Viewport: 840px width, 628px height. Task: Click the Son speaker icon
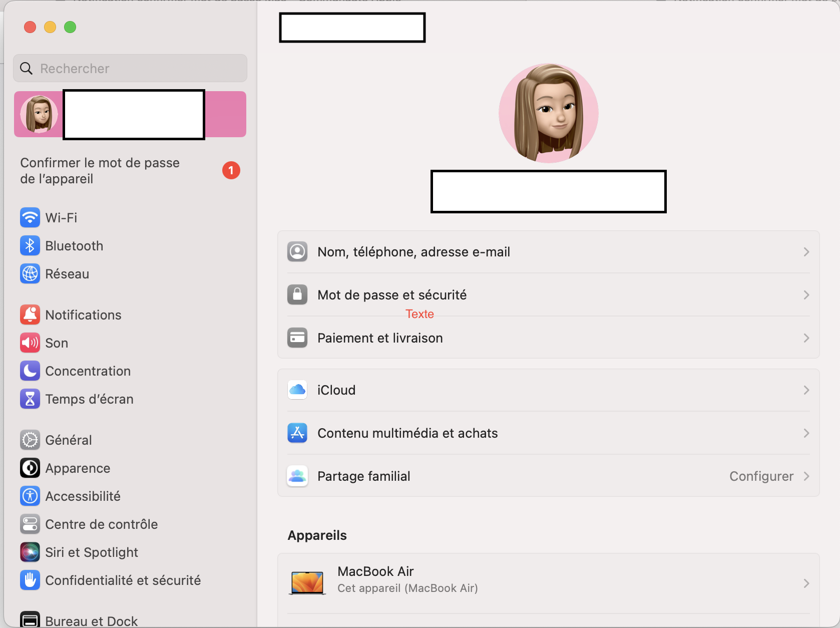coord(30,343)
